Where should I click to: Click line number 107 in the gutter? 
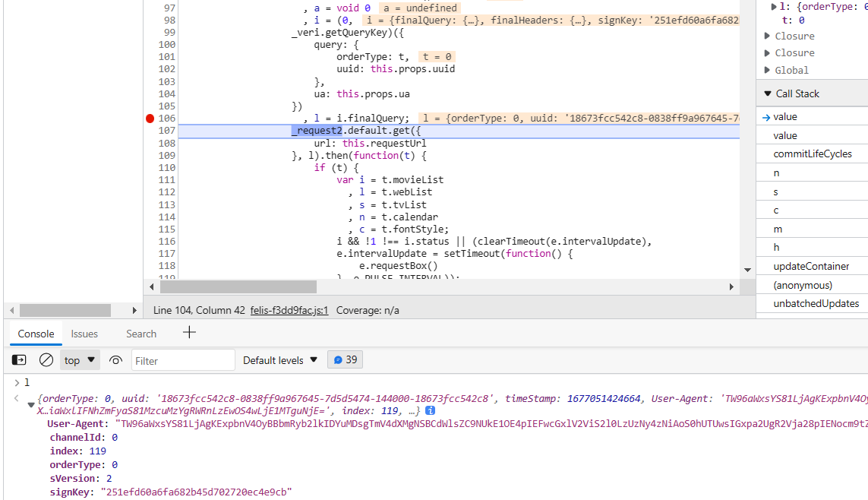pos(166,131)
